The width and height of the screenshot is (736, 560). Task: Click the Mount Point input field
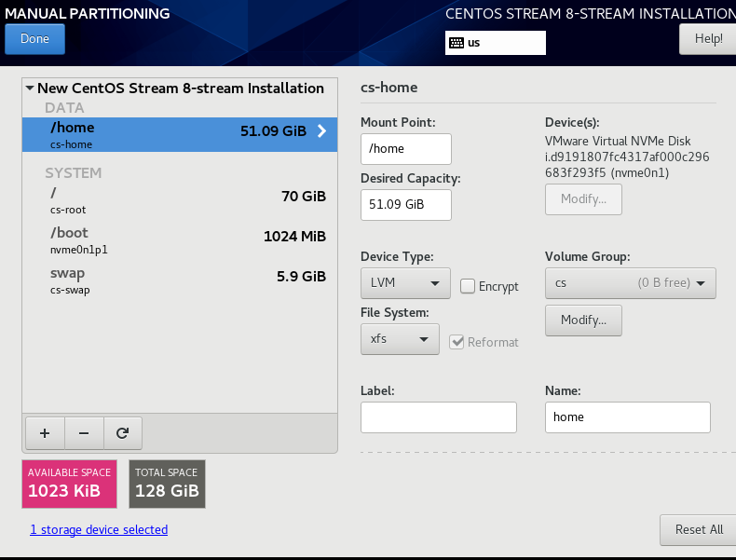406,149
